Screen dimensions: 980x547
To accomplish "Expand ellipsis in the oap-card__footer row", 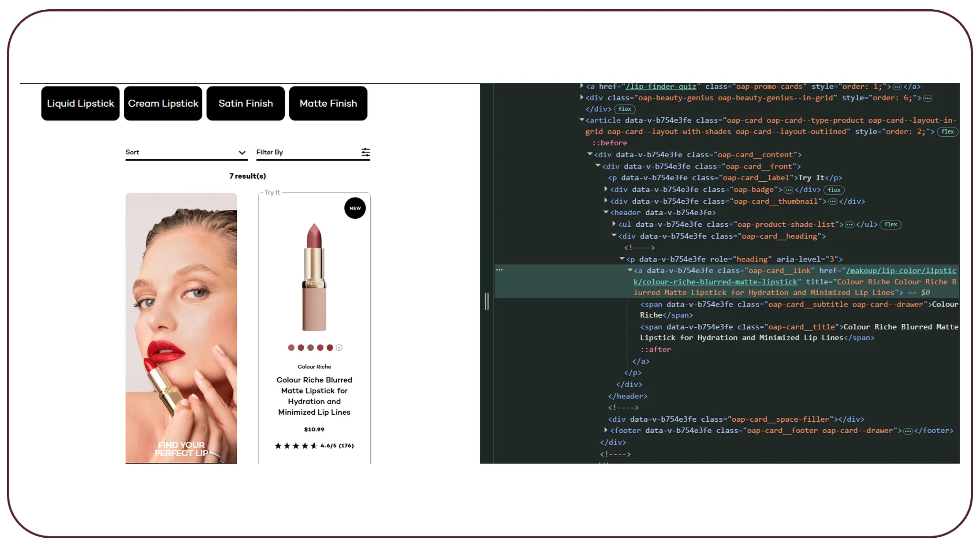I will pyautogui.click(x=908, y=431).
